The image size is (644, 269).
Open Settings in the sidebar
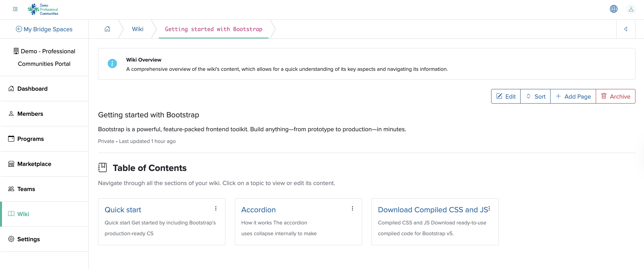44,239
